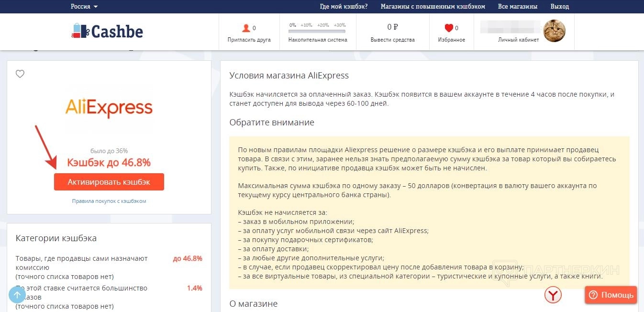Image resolution: width=644 pixels, height=312 pixels.
Task: Expand the Россия country dropdown
Action: [84, 7]
